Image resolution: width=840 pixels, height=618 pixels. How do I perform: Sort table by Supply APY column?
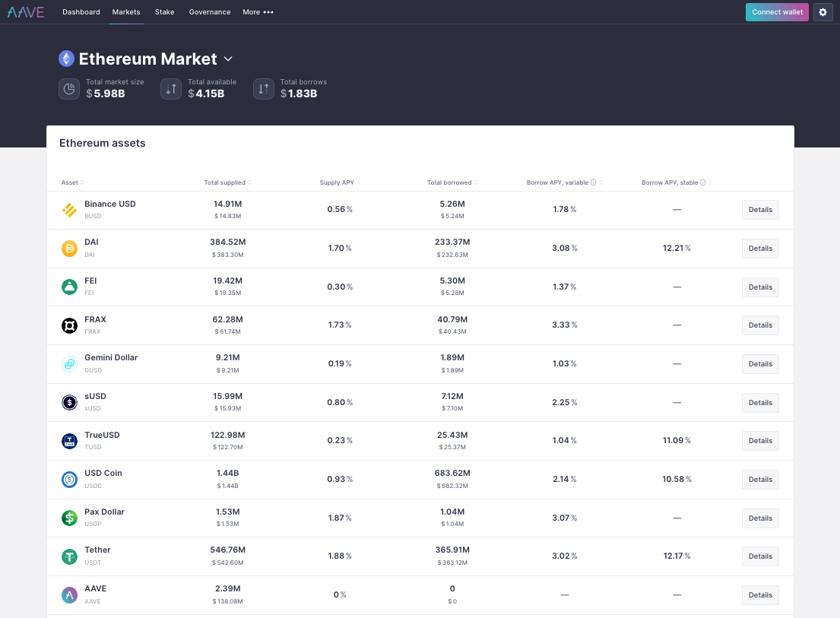(x=339, y=182)
